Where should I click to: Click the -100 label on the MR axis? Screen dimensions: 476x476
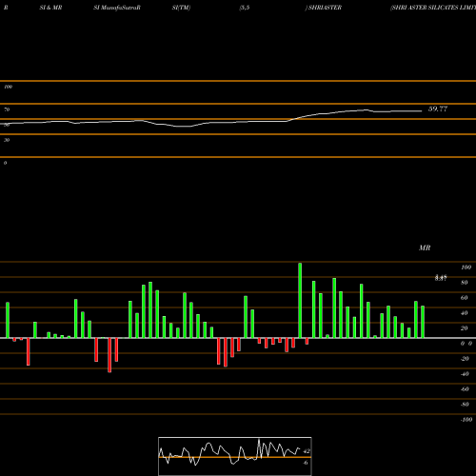click(x=466, y=420)
